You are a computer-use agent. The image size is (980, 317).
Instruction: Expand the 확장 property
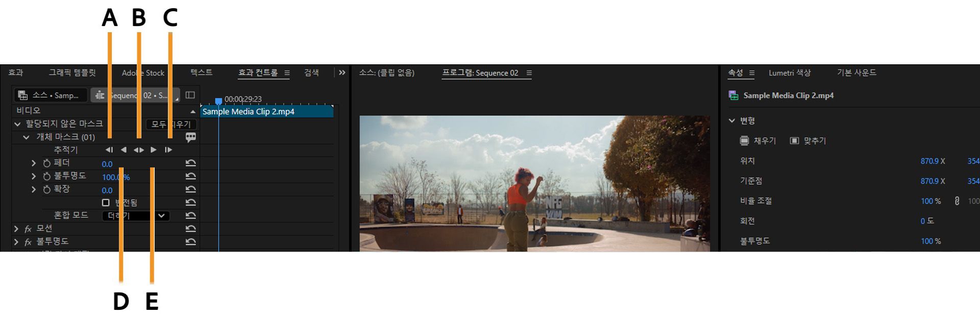click(x=34, y=189)
